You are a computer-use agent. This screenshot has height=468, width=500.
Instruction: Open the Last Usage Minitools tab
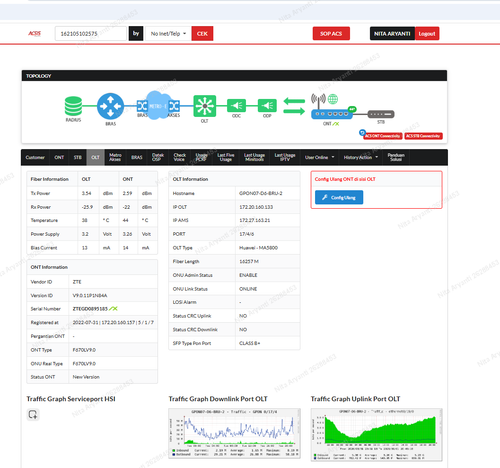254,157
